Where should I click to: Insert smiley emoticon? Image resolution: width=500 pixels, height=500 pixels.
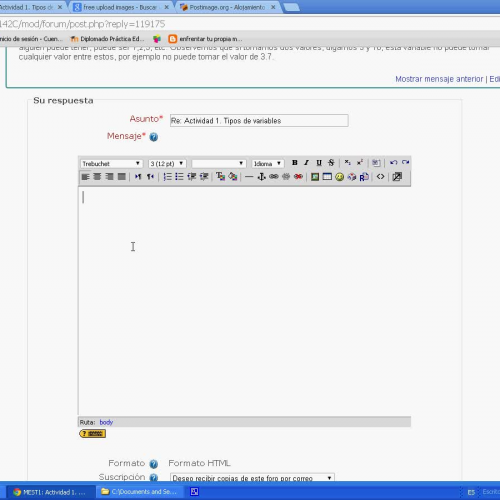pos(339,177)
